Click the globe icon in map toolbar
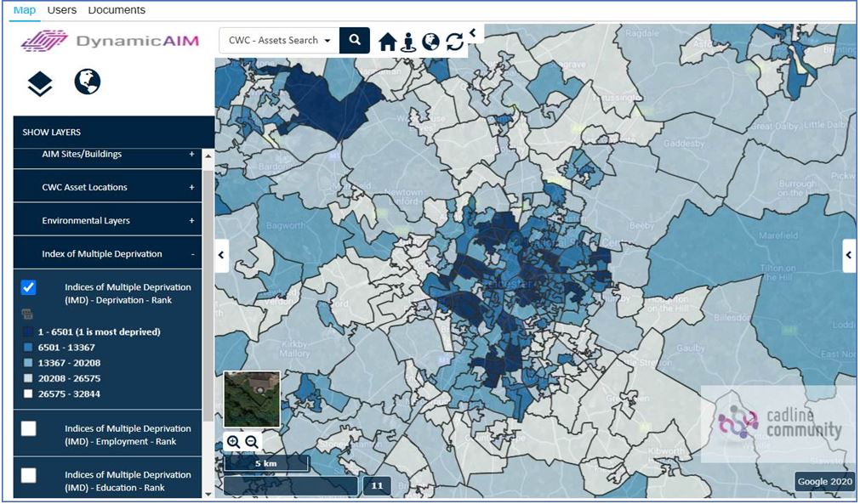 click(x=430, y=42)
